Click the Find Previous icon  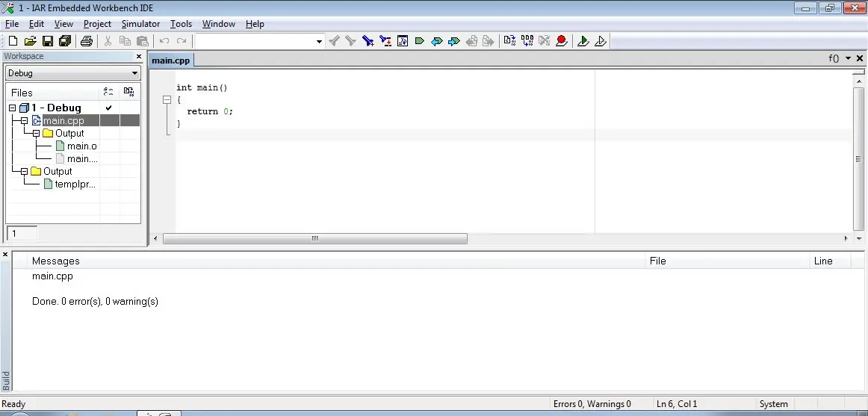334,41
